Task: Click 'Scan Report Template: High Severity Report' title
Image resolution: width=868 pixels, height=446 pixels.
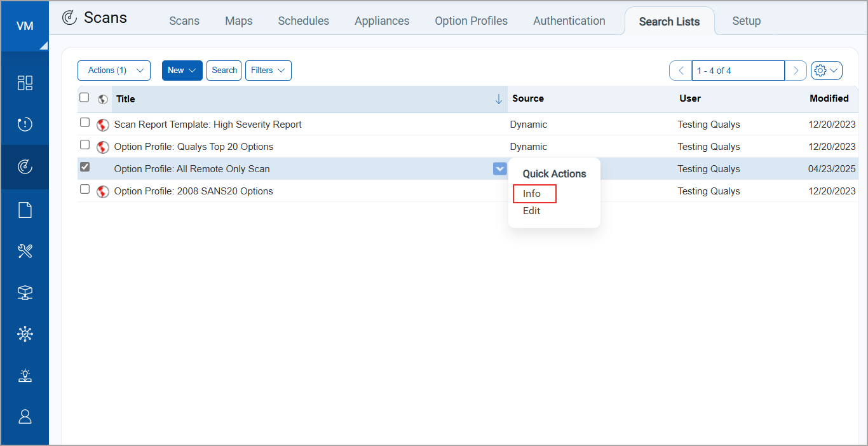Action: [x=208, y=125]
